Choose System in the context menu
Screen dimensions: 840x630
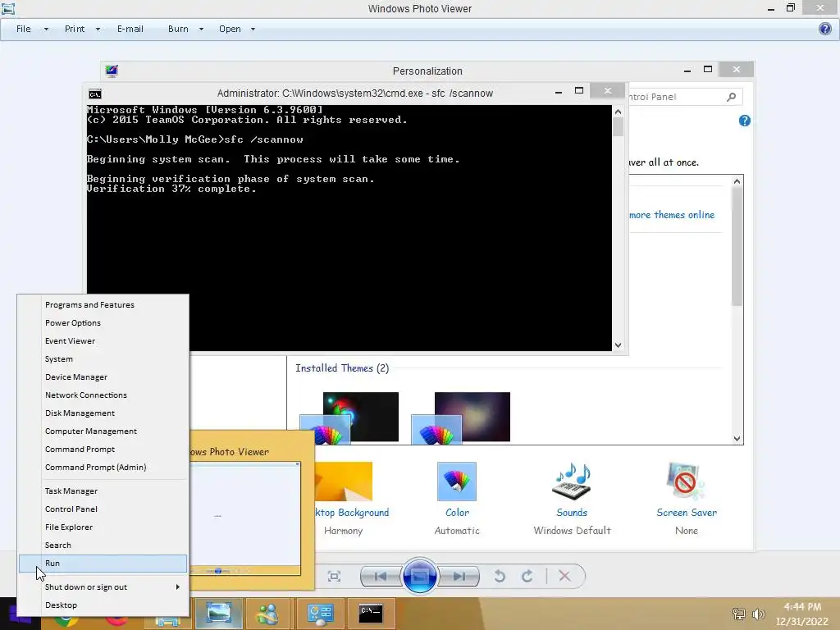(103, 359)
